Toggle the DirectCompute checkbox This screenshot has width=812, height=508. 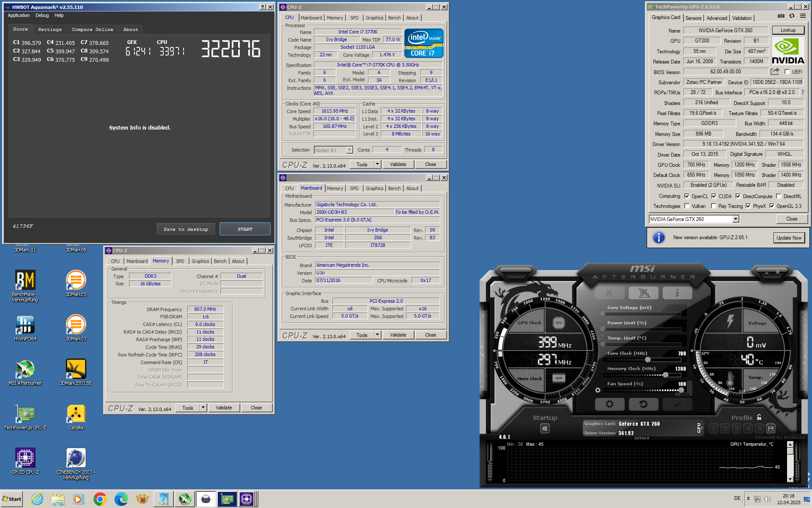[x=738, y=196]
